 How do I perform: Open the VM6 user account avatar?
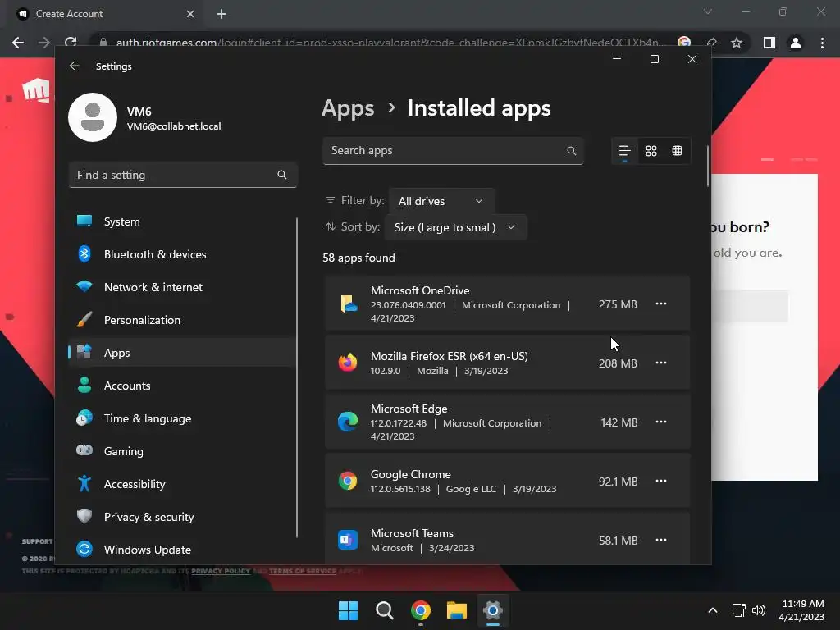click(93, 117)
